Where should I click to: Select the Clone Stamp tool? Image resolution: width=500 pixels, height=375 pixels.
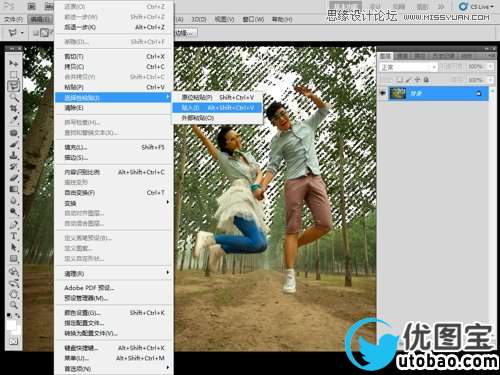(14, 155)
